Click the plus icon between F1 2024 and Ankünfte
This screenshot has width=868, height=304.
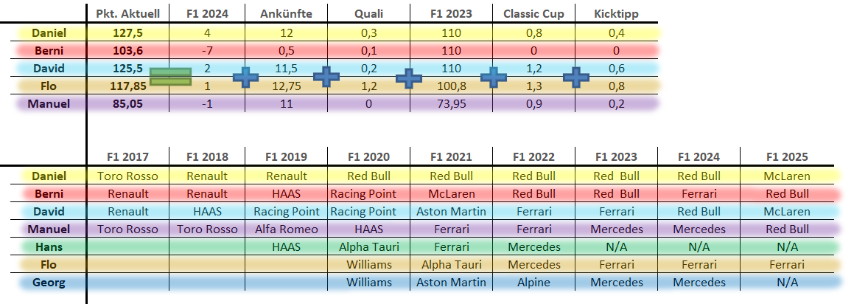pyautogui.click(x=246, y=77)
